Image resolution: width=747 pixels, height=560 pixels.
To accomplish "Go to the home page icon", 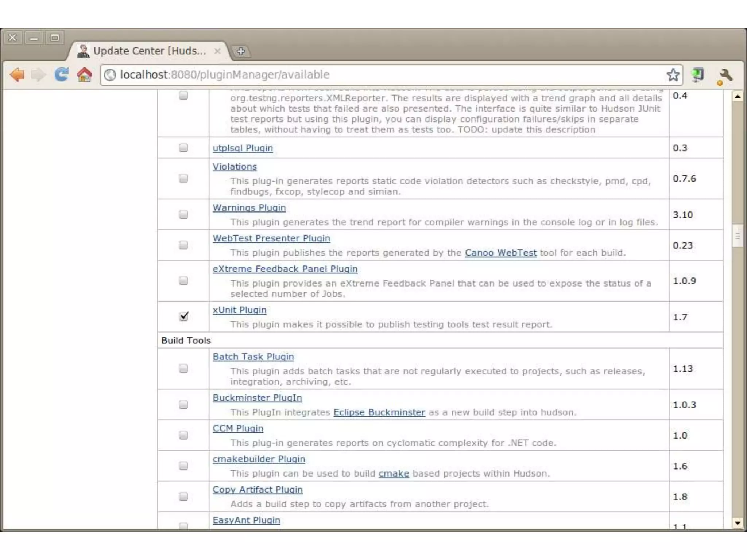I will (x=84, y=75).
